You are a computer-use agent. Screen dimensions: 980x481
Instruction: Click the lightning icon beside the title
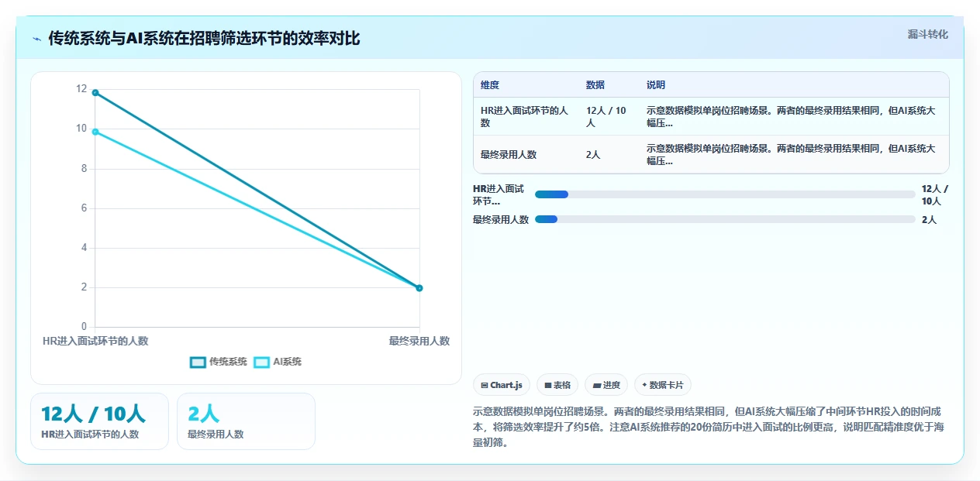(x=36, y=39)
